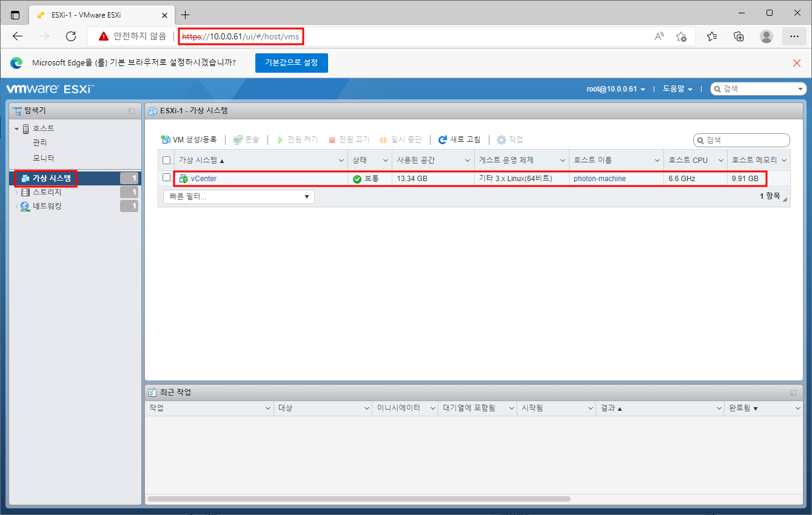Expand the 스토리지 tree arrow

[x=17, y=192]
